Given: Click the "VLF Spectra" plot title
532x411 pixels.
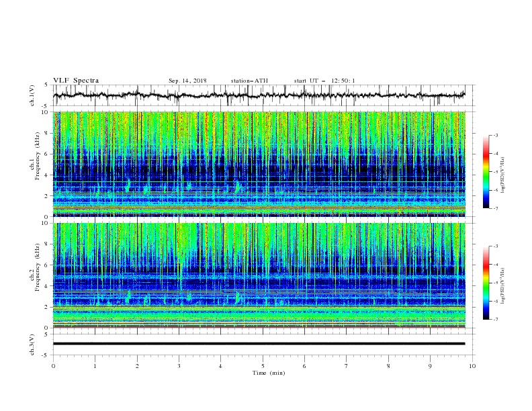Looking at the screenshot, I should click(x=76, y=81).
